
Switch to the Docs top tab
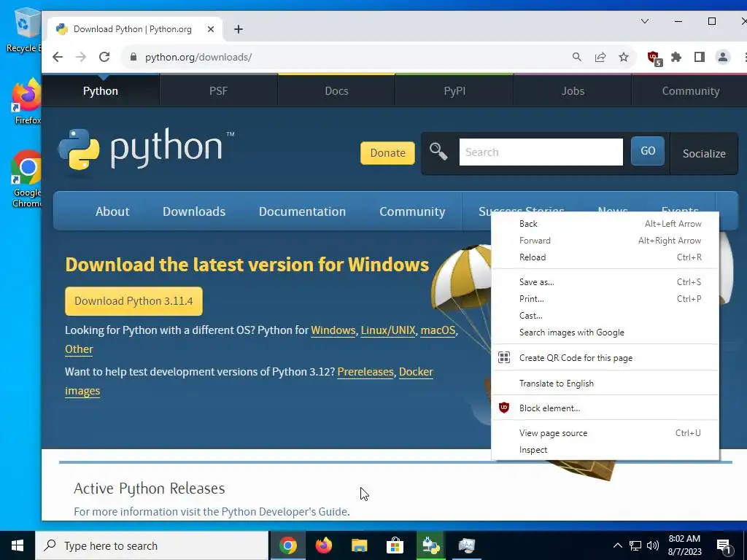(336, 90)
